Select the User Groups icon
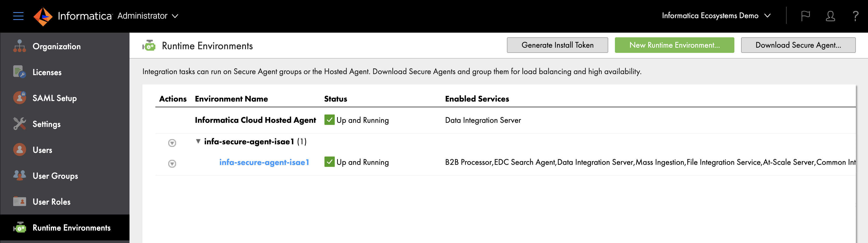The width and height of the screenshot is (868, 243). (19, 175)
